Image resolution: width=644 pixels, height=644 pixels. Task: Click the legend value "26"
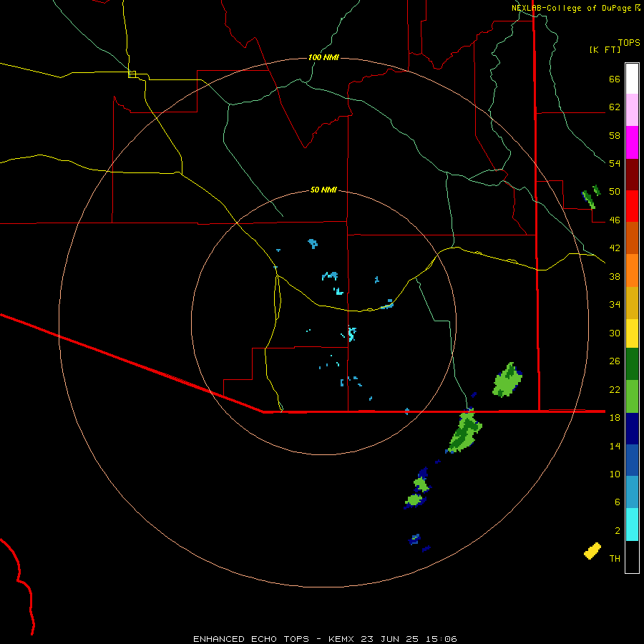pyautogui.click(x=615, y=361)
